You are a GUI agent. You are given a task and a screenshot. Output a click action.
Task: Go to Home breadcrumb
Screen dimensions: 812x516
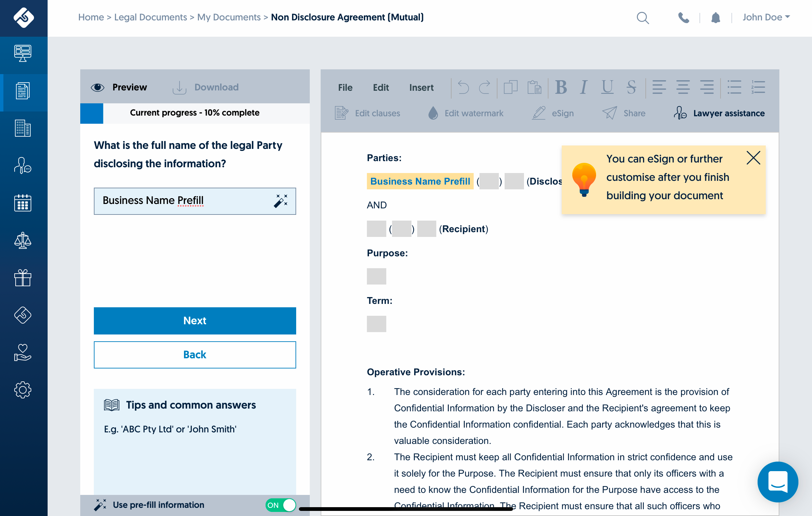[91, 17]
